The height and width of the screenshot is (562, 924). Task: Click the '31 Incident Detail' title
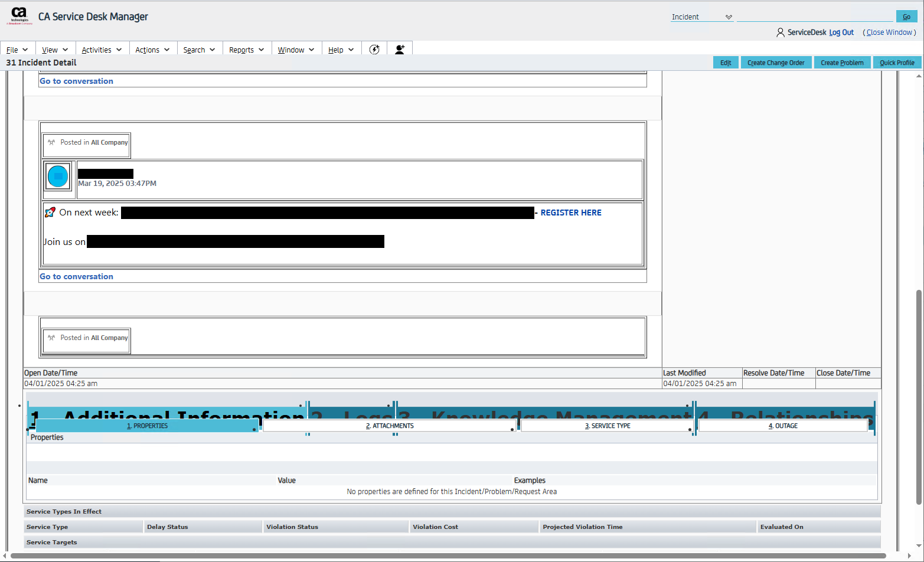pyautogui.click(x=41, y=63)
